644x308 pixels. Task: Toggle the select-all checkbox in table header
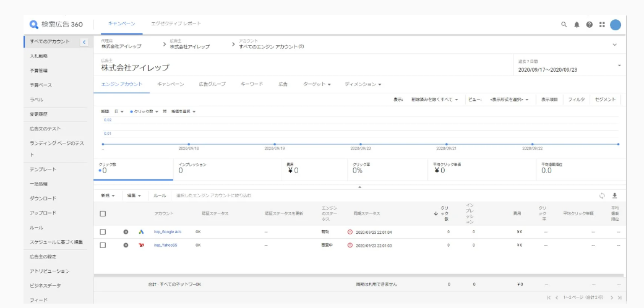(x=103, y=213)
